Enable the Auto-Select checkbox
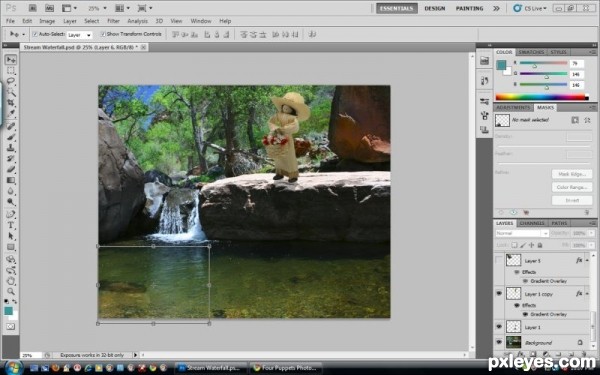The width and height of the screenshot is (600, 375). [x=35, y=34]
